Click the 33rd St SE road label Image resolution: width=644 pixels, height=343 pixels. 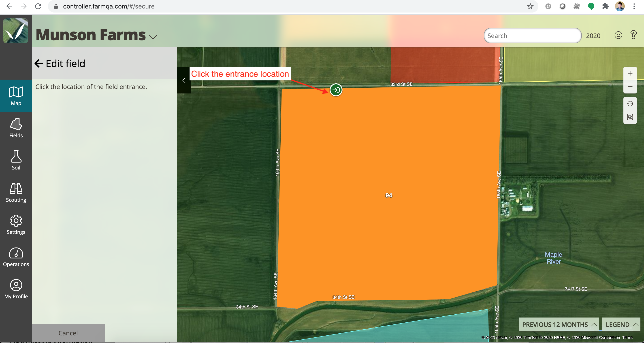click(401, 84)
